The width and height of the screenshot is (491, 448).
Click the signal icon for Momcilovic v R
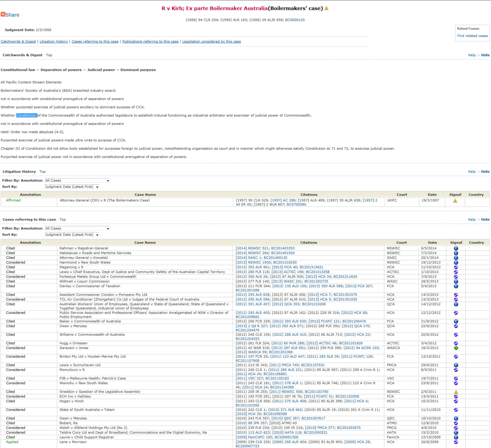[x=456, y=370]
